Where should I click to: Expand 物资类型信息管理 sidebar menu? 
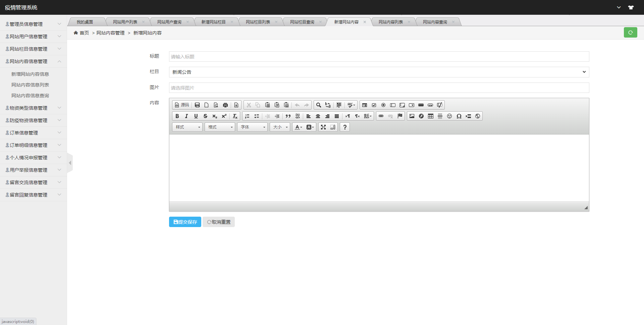coord(33,108)
